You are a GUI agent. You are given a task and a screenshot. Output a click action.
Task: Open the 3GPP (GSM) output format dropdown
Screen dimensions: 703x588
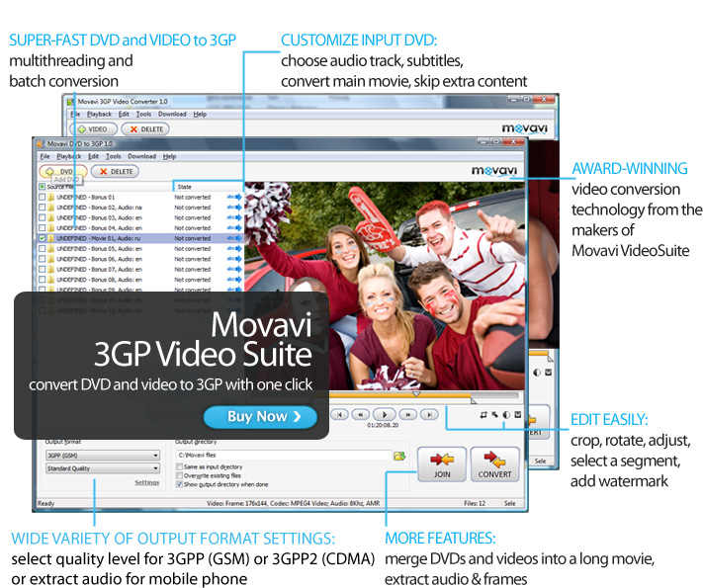[x=103, y=456]
